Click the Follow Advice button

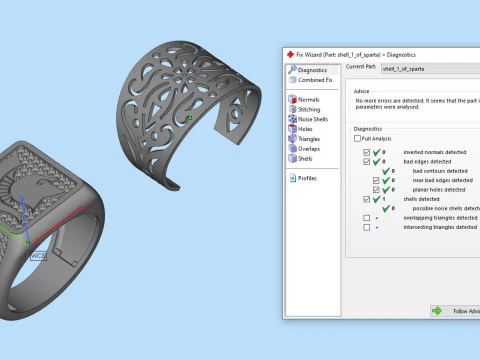click(455, 311)
